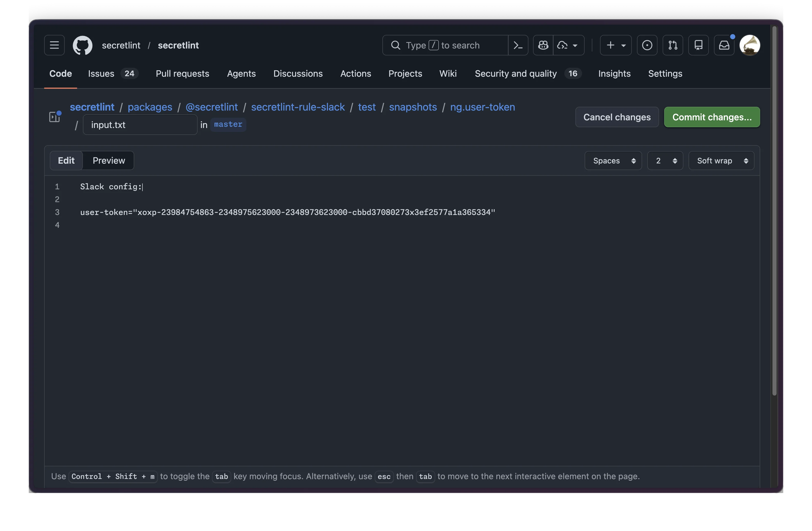Open the hamburger navigation menu

54,45
